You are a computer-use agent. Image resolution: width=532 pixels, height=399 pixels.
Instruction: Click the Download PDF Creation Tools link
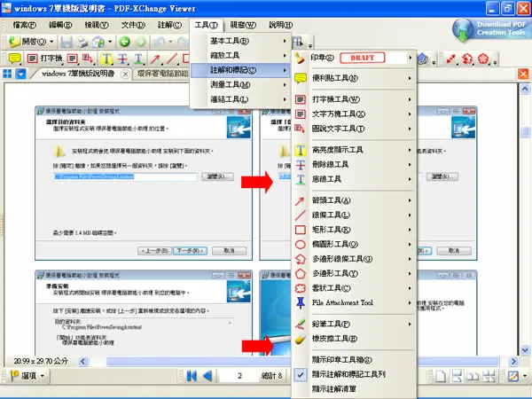click(x=491, y=29)
